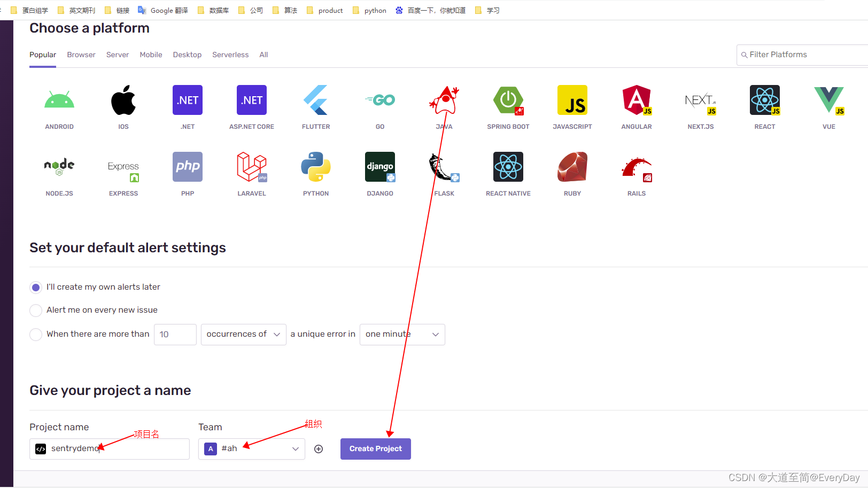This screenshot has width=868, height=488.
Task: Open the python bookmark folder
Action: tap(370, 10)
